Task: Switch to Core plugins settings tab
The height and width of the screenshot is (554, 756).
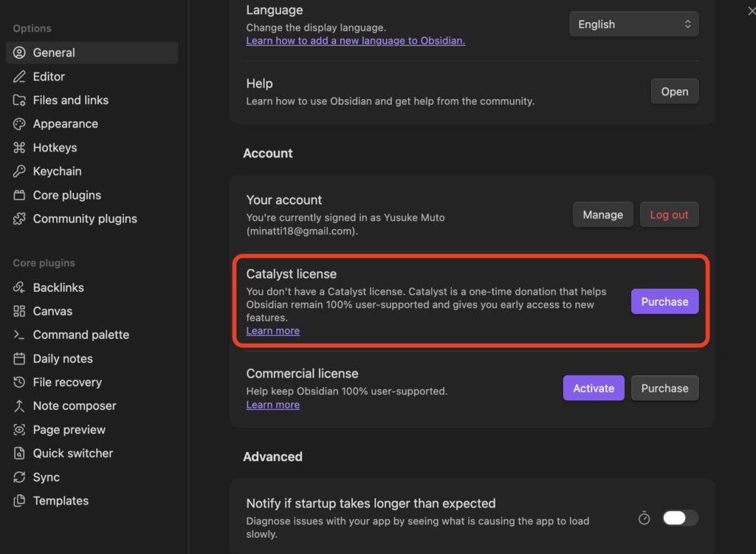Action: point(66,195)
